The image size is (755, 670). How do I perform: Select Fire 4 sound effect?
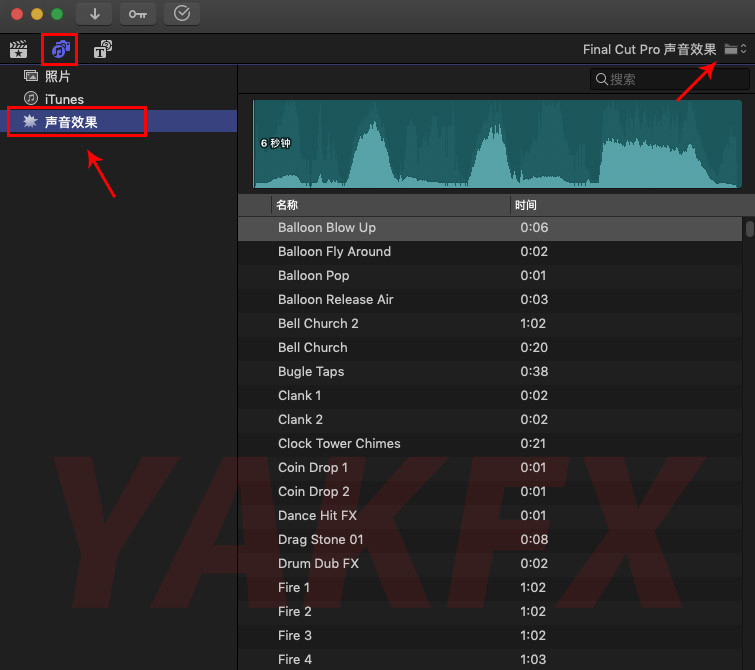click(x=490, y=659)
